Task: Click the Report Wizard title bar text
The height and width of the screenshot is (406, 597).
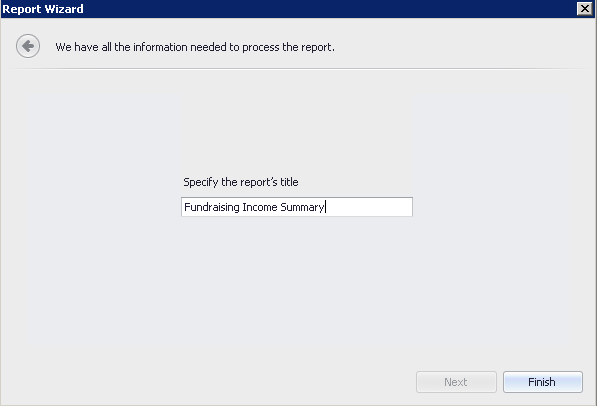Action: pyautogui.click(x=43, y=9)
